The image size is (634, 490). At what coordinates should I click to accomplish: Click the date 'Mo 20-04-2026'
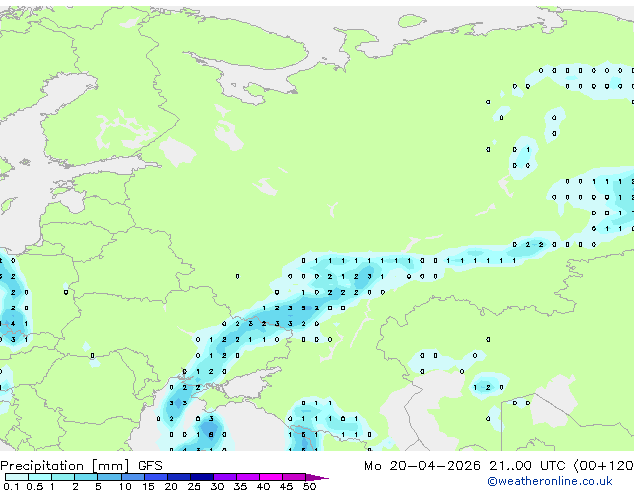pyautogui.click(x=422, y=466)
